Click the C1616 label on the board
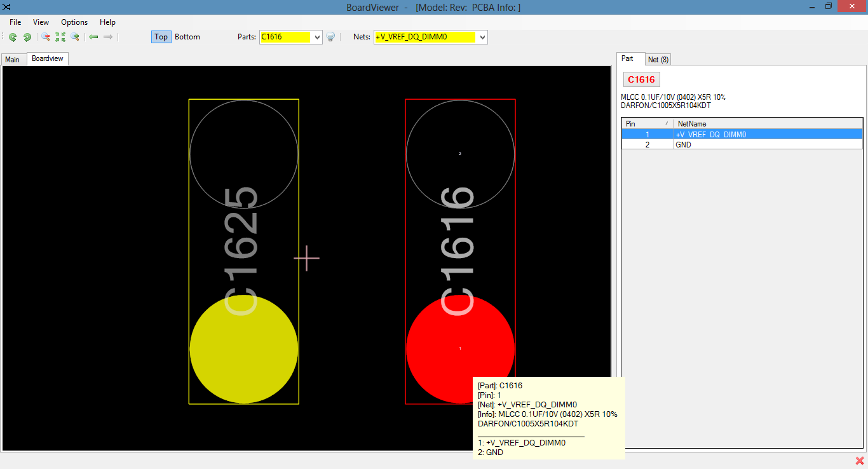Screen dimensions: 868x469 pyautogui.click(x=459, y=251)
